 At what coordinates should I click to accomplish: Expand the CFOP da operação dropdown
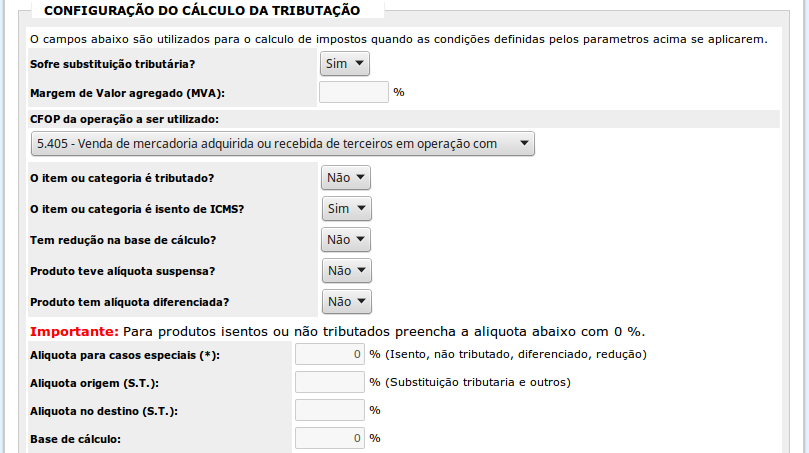tap(283, 144)
